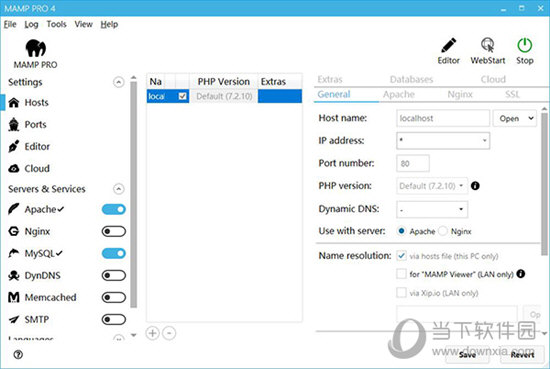Toggle the Memcached service switch
The height and width of the screenshot is (369, 550).
click(114, 297)
